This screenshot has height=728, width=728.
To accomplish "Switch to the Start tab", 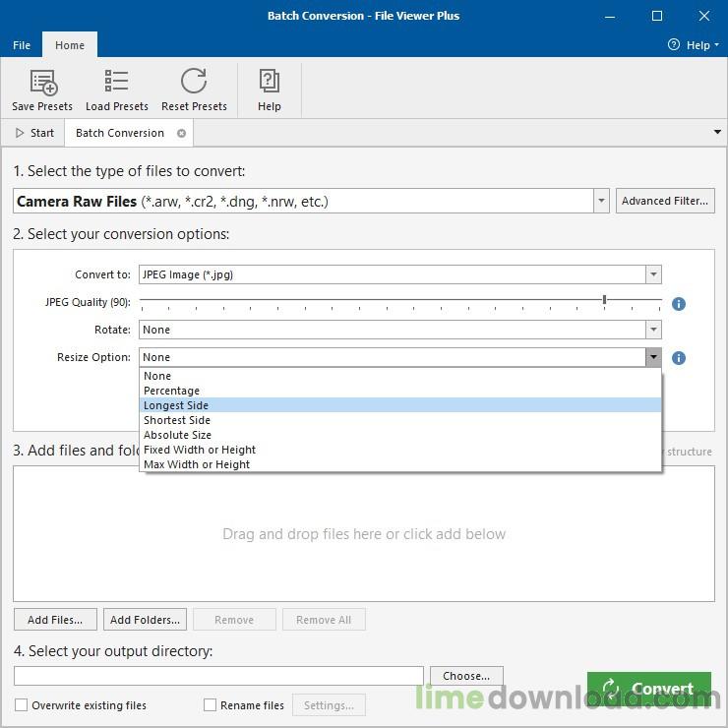I will tap(34, 133).
